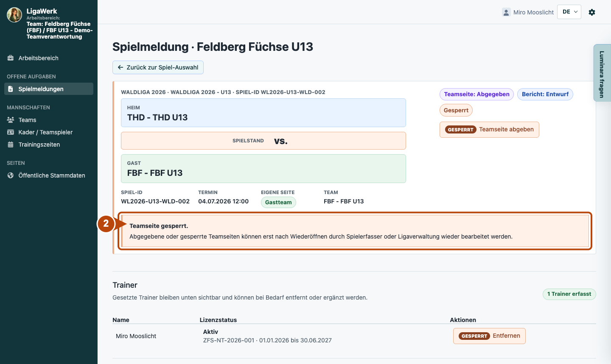Image resolution: width=611 pixels, height=364 pixels.
Task: Click the heading Spielmeldung · Feldberg Füchse U13
Action: (213, 47)
